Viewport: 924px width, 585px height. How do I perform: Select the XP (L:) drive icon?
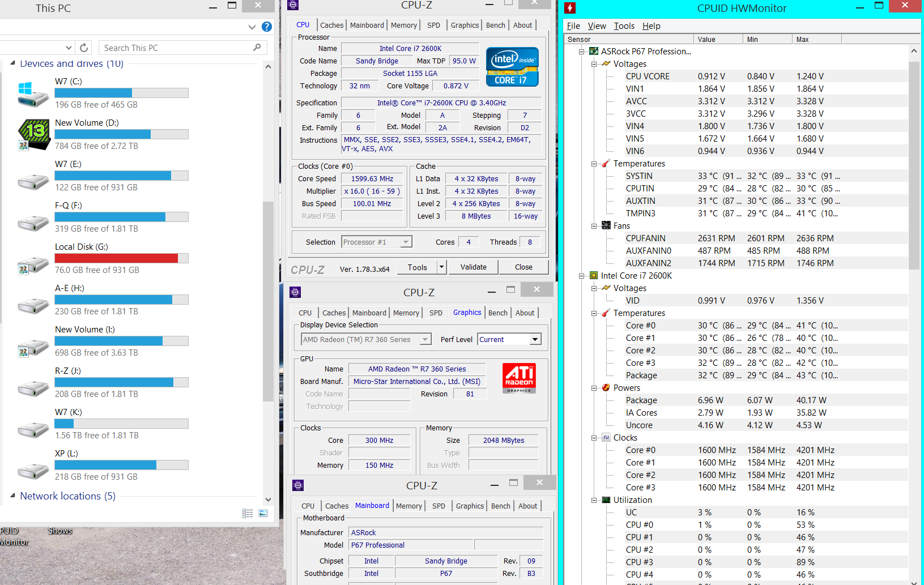[33, 471]
